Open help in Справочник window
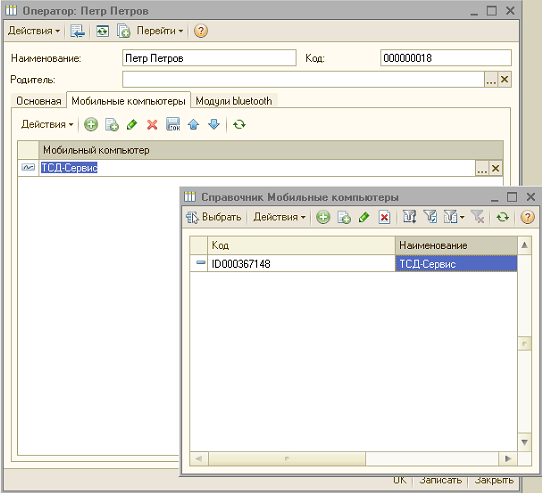The image size is (542, 493). click(x=527, y=217)
